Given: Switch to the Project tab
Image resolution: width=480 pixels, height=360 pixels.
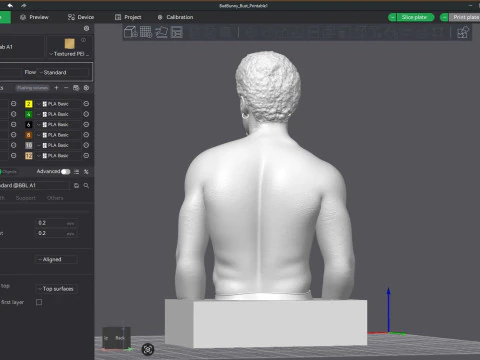Looking at the screenshot, I should (x=128, y=17).
